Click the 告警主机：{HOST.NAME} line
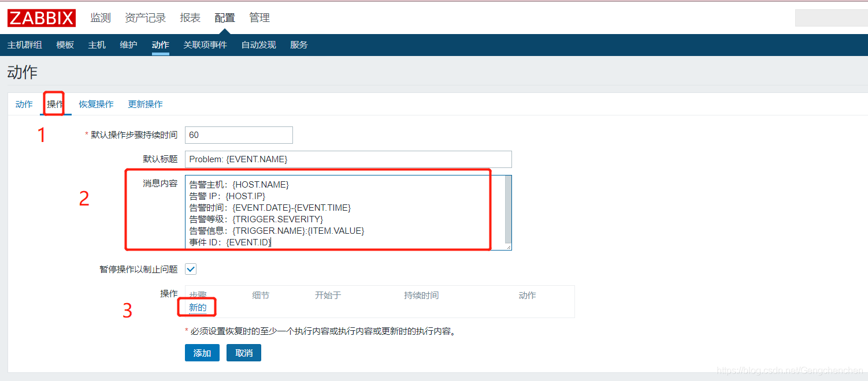This screenshot has height=381, width=868. coord(239,184)
